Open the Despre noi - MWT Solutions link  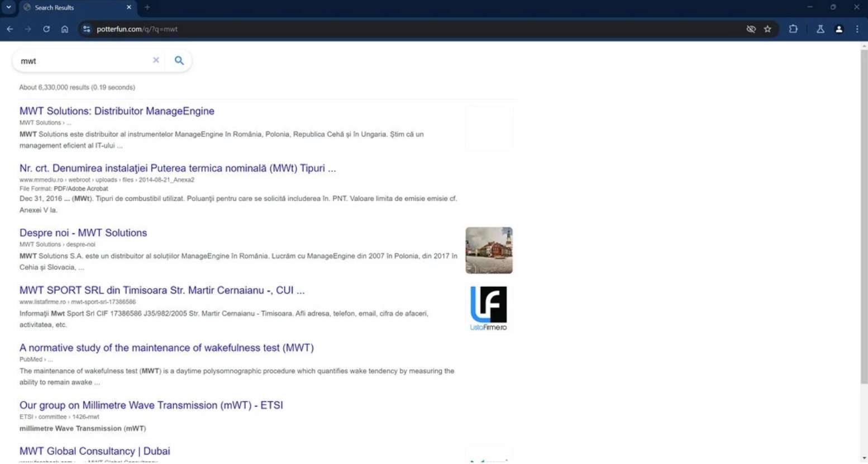coord(83,233)
